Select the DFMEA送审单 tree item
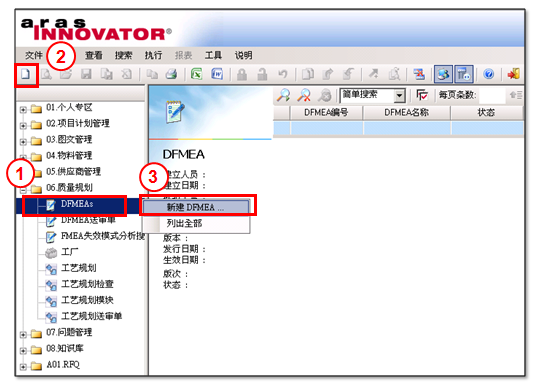 click(88, 220)
